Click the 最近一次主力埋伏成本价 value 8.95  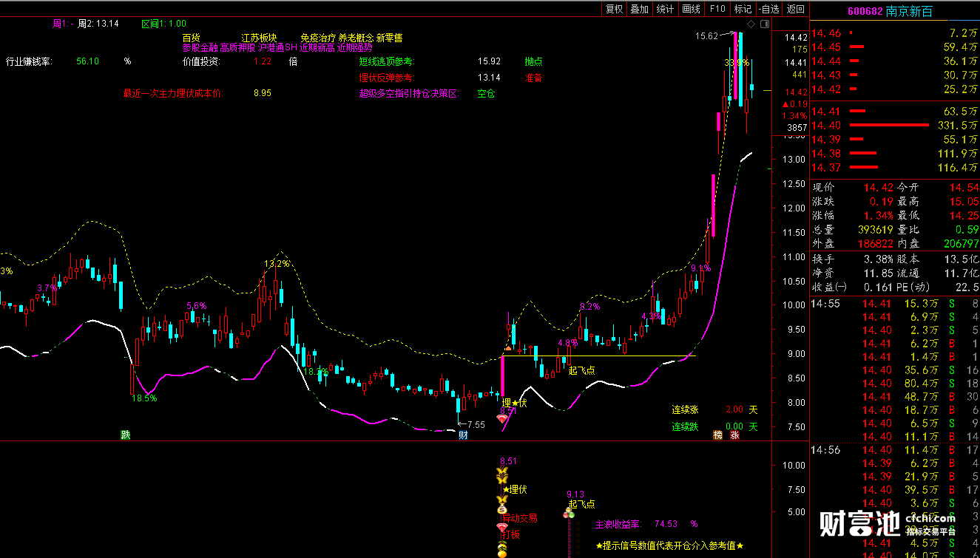pyautogui.click(x=262, y=93)
